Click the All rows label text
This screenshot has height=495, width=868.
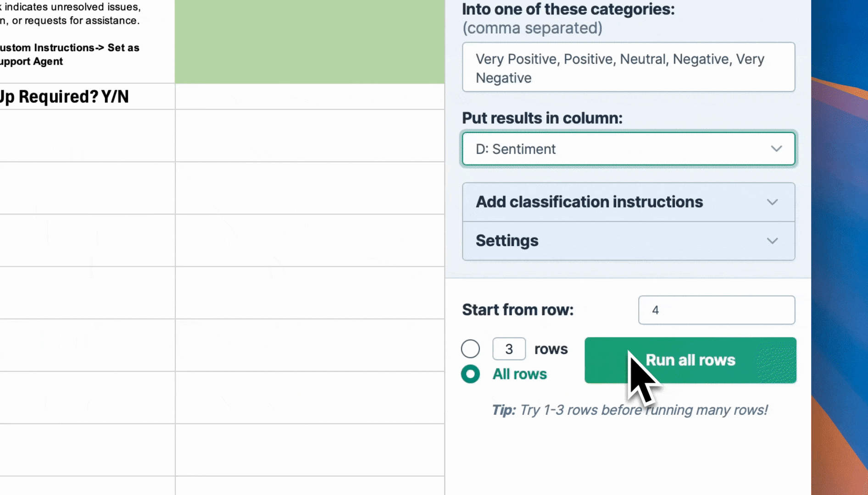(520, 374)
